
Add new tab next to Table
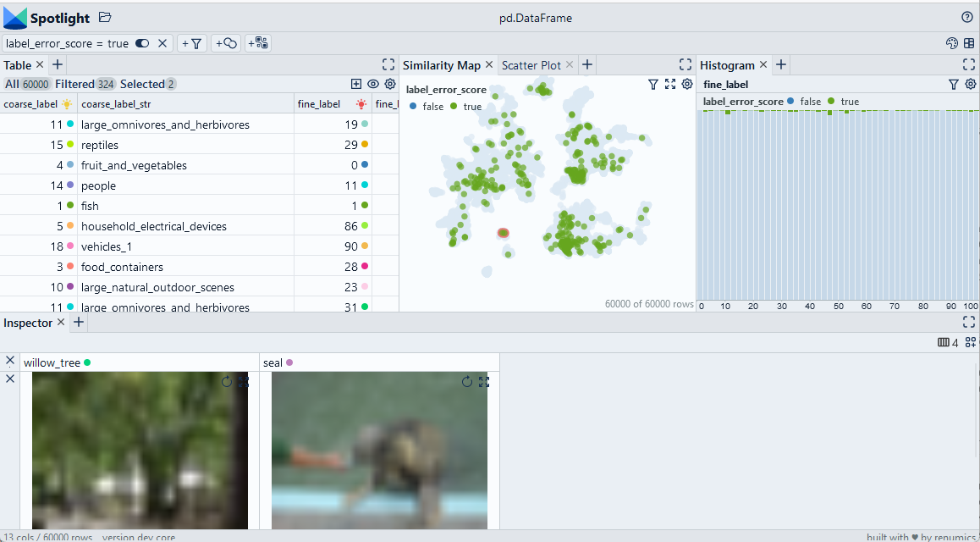click(x=57, y=64)
